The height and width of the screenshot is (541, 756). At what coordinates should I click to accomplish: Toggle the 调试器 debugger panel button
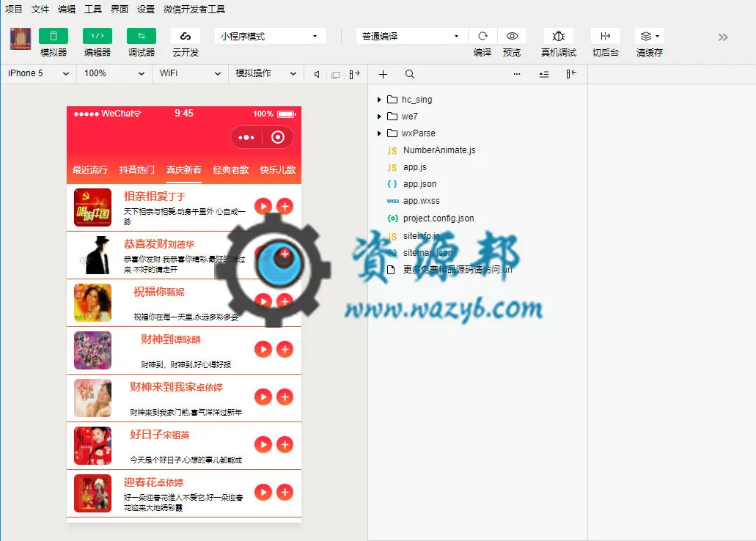point(142,36)
